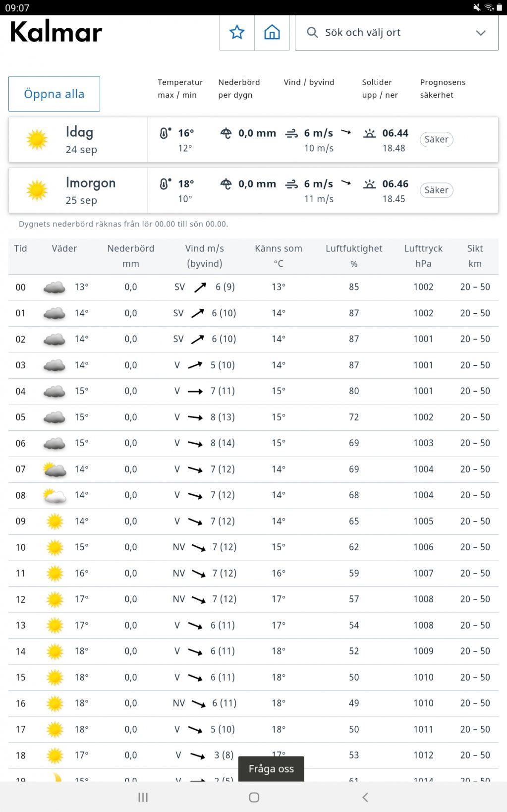Viewport: 507px width, 812px height.
Task: Click the Öppna alla button
Action: pos(54,94)
